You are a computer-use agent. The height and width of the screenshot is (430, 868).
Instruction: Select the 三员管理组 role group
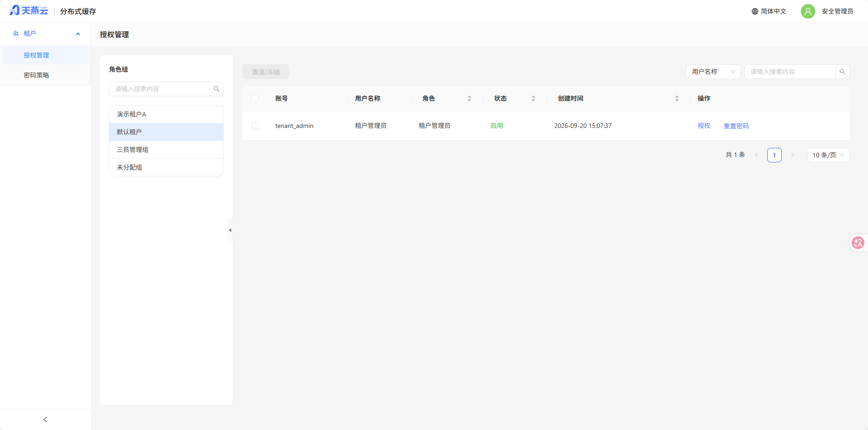pos(166,150)
